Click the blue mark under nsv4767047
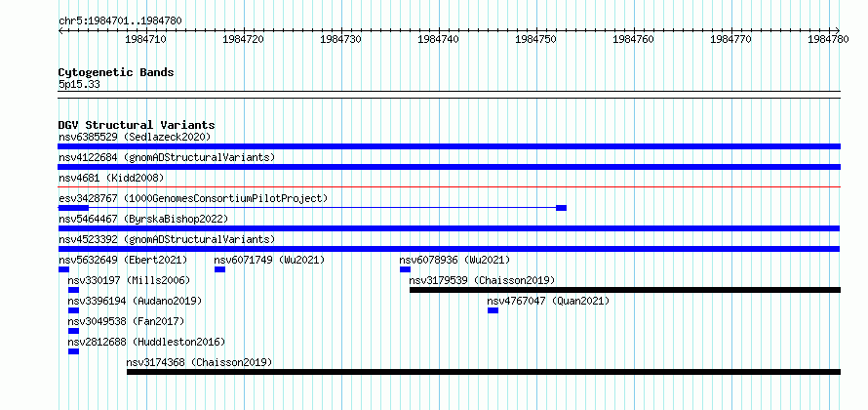This screenshot has height=410, width=868. (493, 310)
